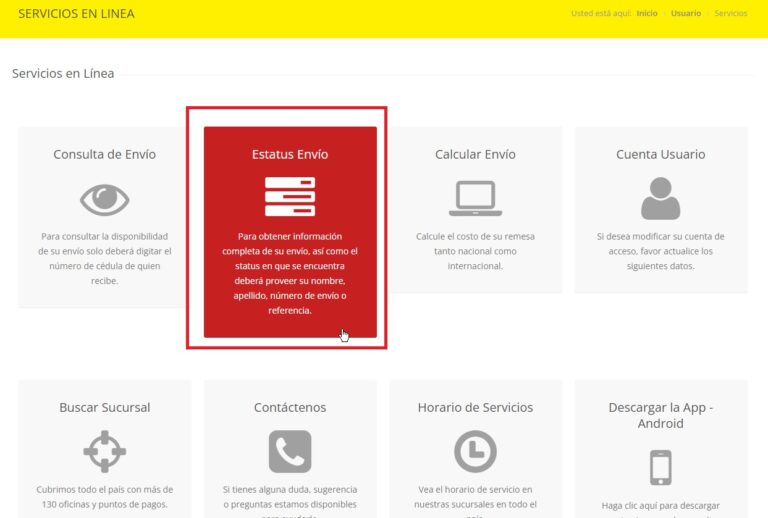Click the laptop icon under Calcular Envío

coord(476,198)
